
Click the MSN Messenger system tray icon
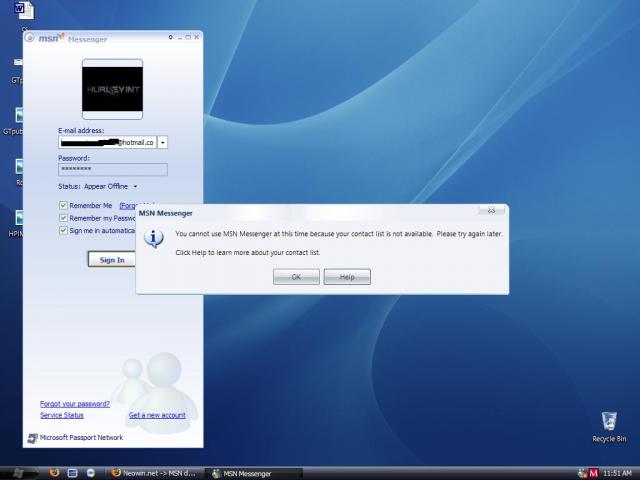(582, 473)
